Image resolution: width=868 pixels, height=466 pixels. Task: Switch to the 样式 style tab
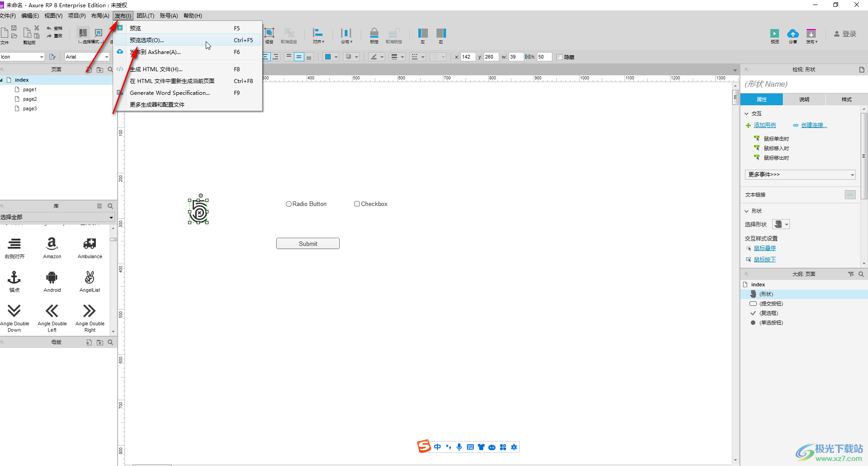tap(847, 99)
